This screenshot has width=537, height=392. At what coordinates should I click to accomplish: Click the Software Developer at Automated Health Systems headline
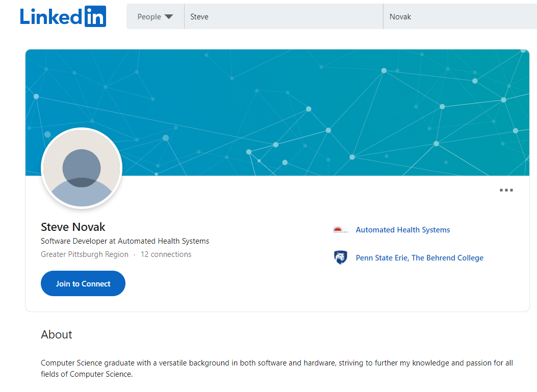coord(125,241)
